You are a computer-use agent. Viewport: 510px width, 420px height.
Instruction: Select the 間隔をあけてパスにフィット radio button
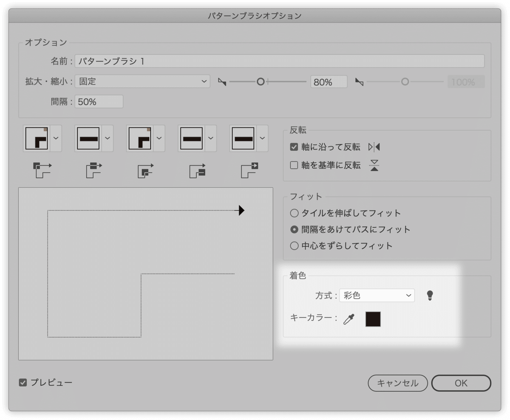click(x=294, y=229)
